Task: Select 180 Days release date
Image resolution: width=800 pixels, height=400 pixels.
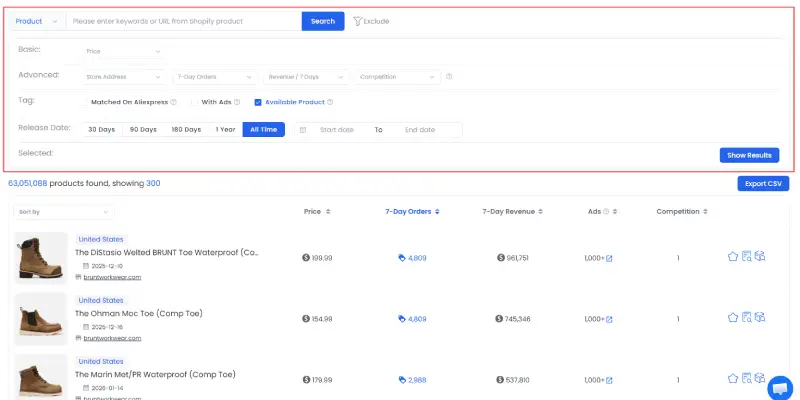Action: pyautogui.click(x=186, y=130)
